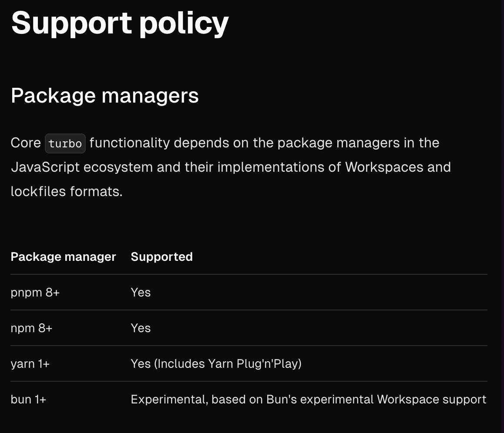Select the pnpm 8+ table cell

(35, 293)
